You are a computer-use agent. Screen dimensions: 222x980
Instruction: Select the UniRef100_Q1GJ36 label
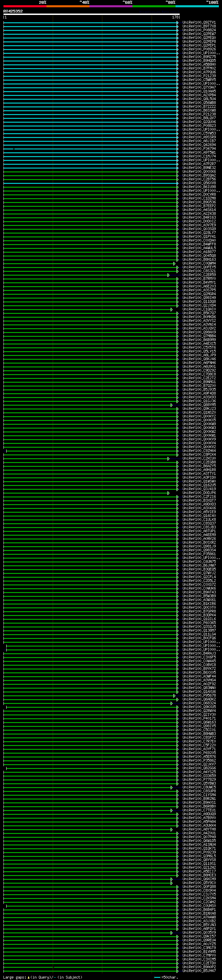coord(199,401)
